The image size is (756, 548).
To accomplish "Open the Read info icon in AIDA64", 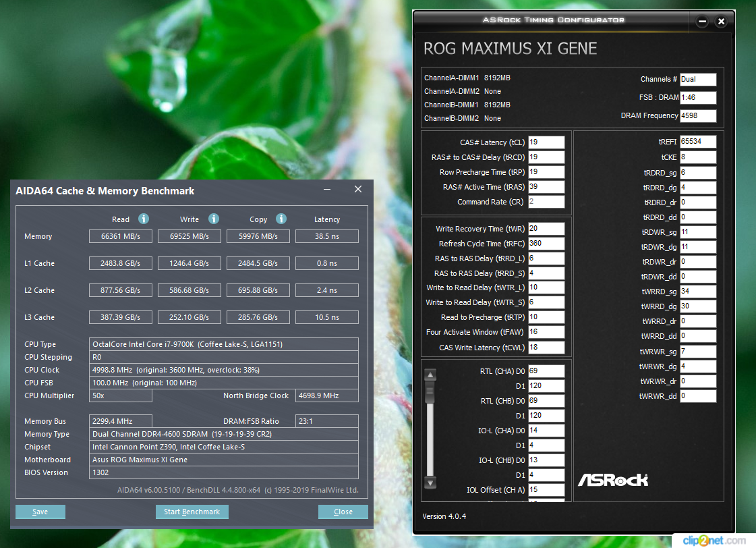I will (144, 219).
